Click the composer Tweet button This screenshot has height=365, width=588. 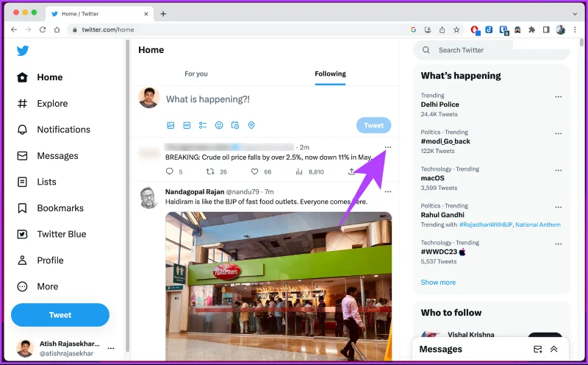click(x=373, y=125)
